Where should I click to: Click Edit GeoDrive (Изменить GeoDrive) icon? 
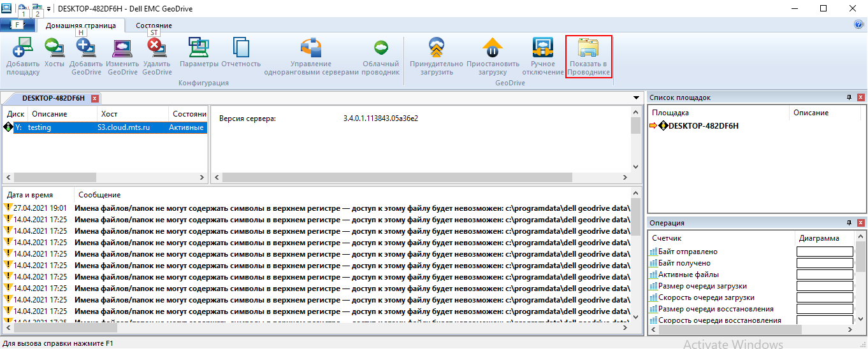click(122, 48)
